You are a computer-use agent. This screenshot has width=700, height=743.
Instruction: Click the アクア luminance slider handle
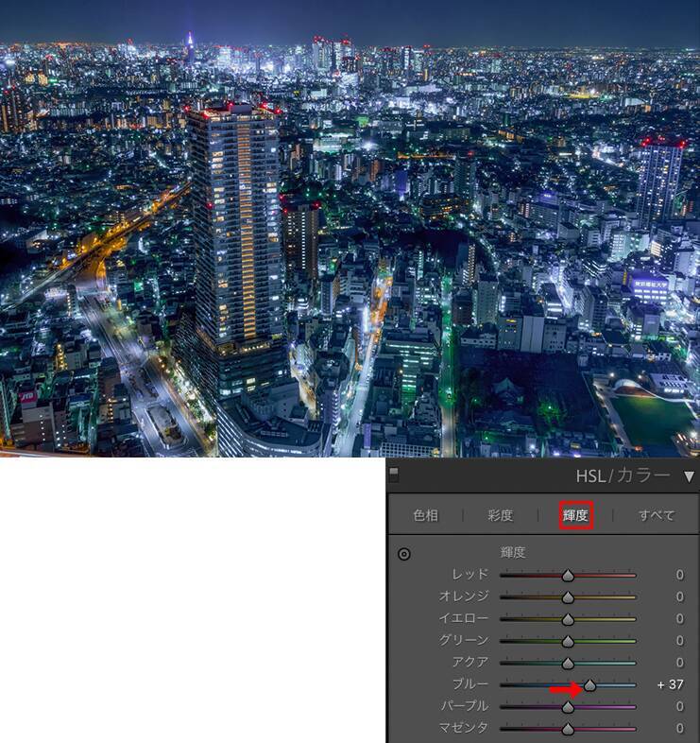pyautogui.click(x=568, y=663)
